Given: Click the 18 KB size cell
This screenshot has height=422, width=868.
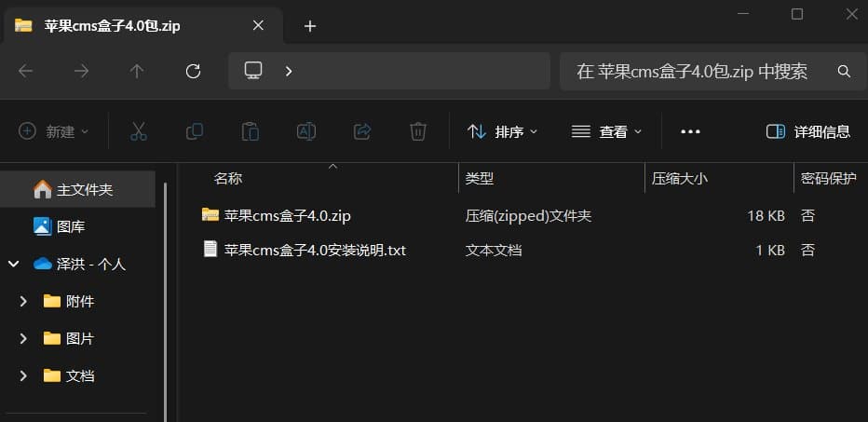Looking at the screenshot, I should (766, 215).
